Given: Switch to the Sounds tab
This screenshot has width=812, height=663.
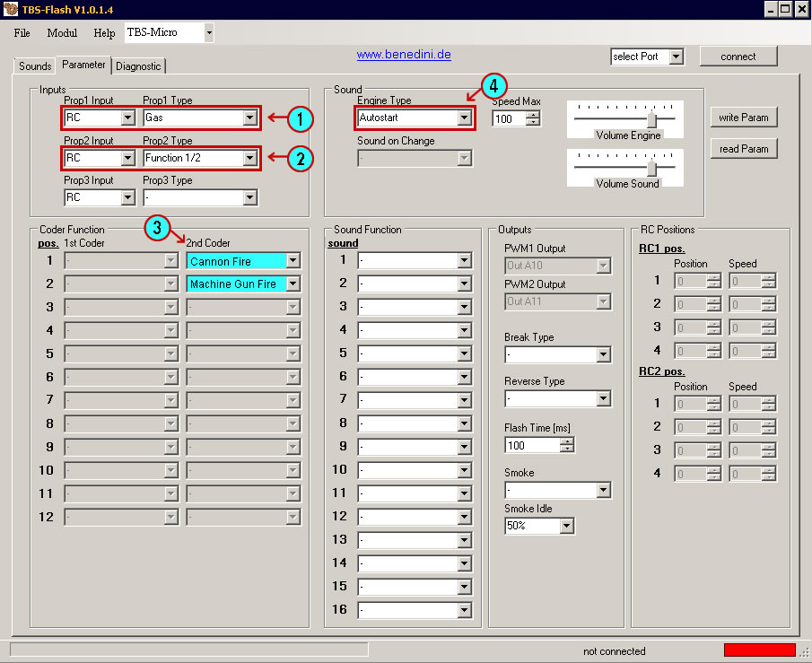Looking at the screenshot, I should [x=35, y=66].
